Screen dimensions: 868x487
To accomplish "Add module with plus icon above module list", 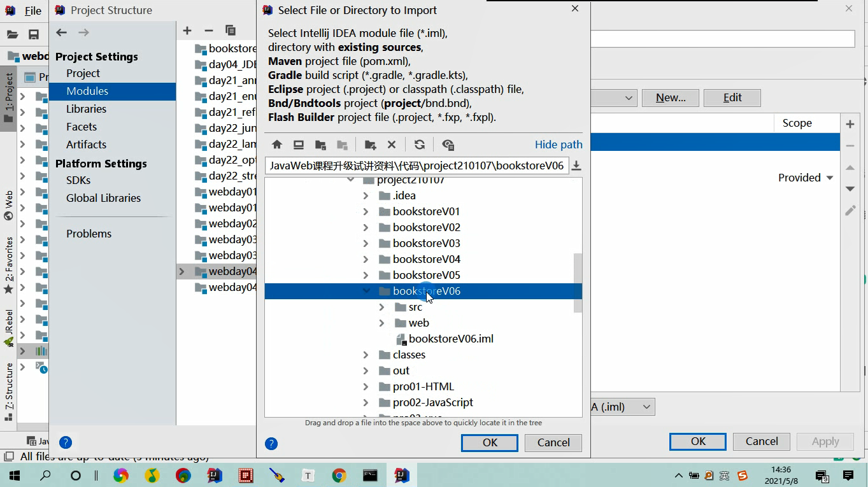I will point(187,31).
